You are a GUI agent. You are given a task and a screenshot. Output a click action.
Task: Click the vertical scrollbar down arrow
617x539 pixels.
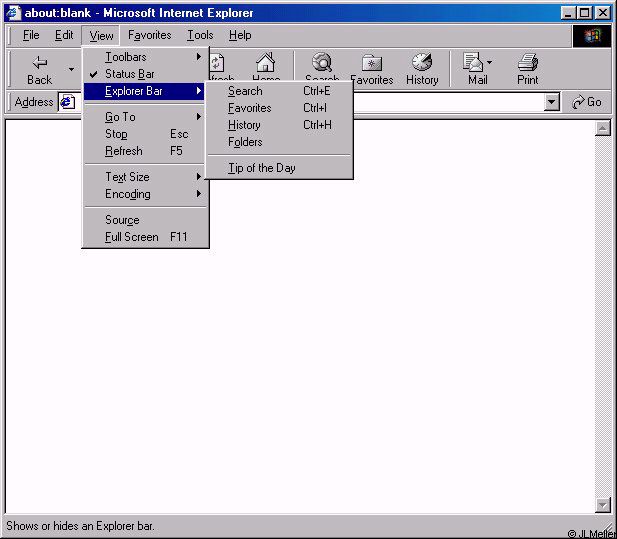tap(603, 505)
